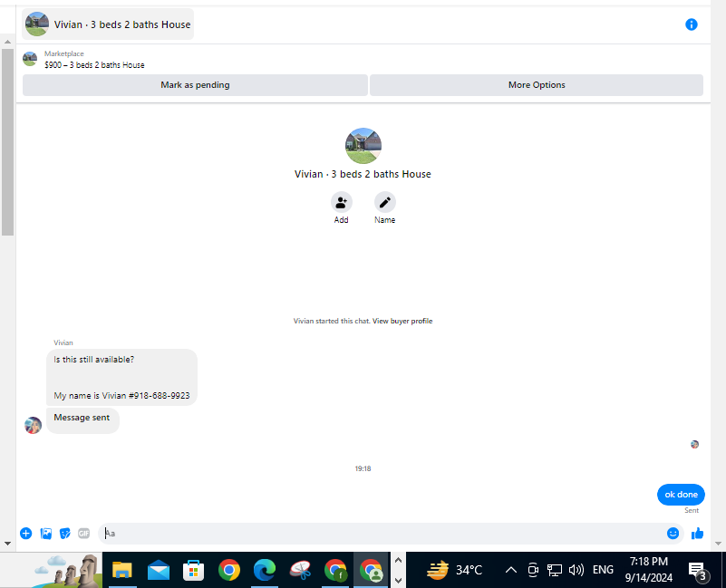Click the Marketplace label text

coord(63,53)
